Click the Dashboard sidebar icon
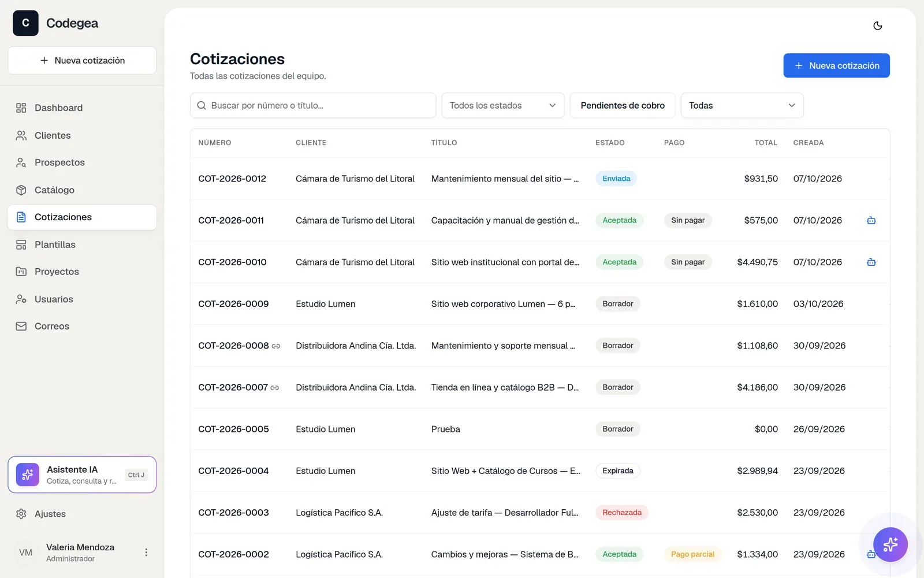The image size is (924, 578). pyautogui.click(x=21, y=108)
